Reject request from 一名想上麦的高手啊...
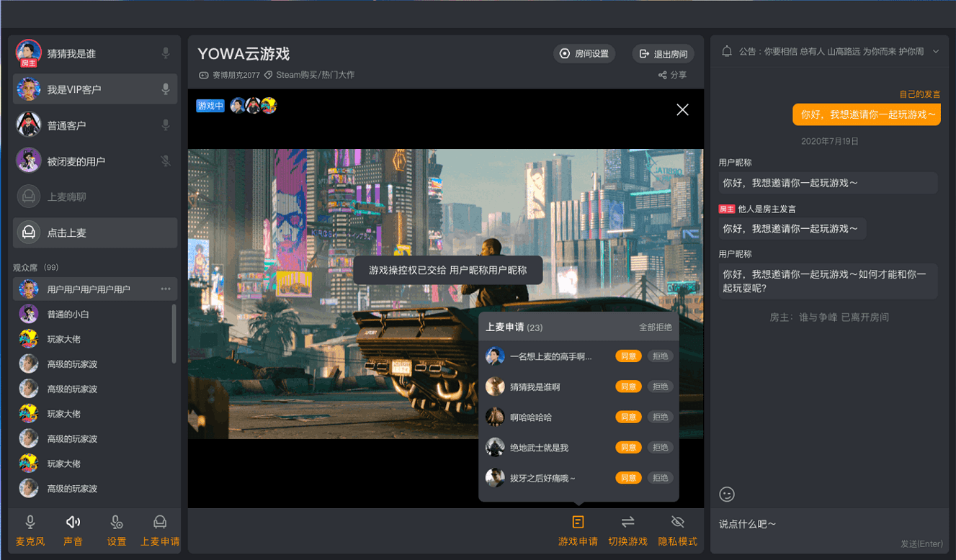Screen dimensions: 956x560 [x=660, y=356]
